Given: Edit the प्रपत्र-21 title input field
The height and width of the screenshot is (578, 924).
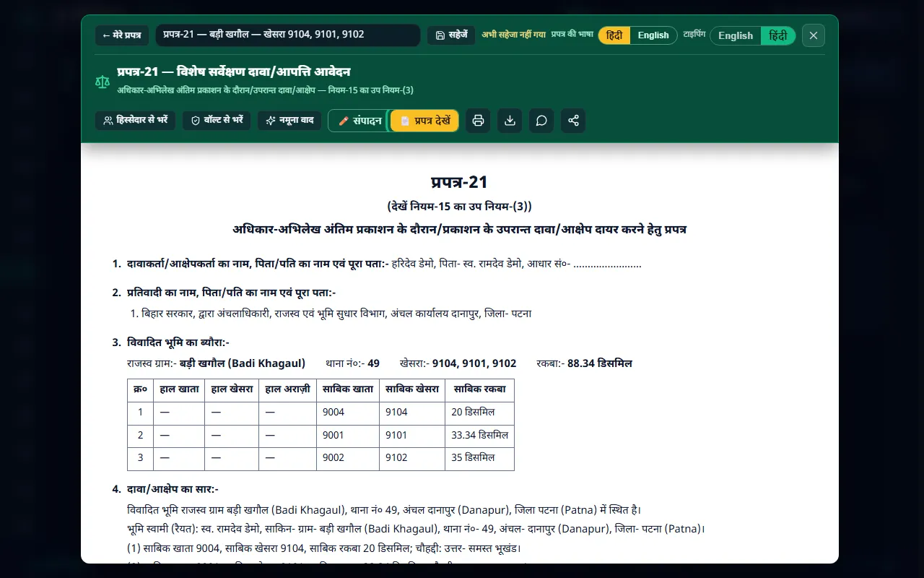Looking at the screenshot, I should coord(287,35).
